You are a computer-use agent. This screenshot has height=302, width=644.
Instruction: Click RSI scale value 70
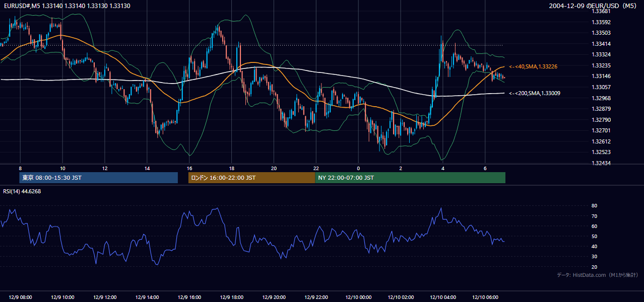point(595,216)
